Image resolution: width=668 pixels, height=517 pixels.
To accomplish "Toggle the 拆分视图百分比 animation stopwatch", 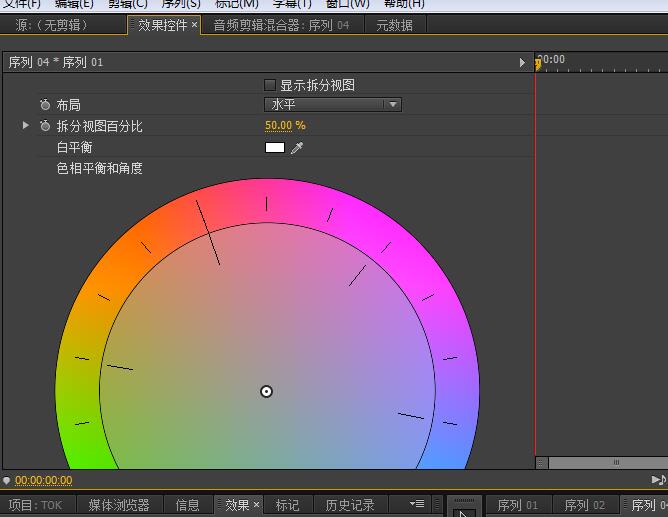I will (45, 126).
